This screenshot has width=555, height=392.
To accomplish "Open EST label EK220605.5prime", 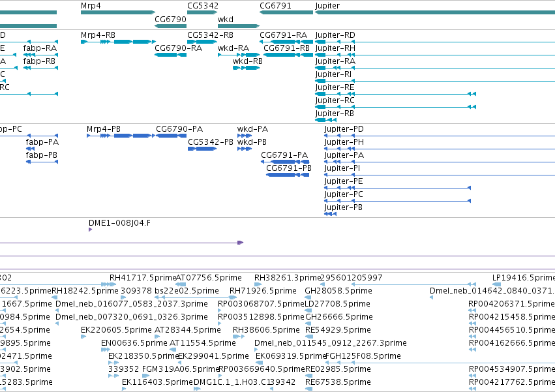I will 117,331.
